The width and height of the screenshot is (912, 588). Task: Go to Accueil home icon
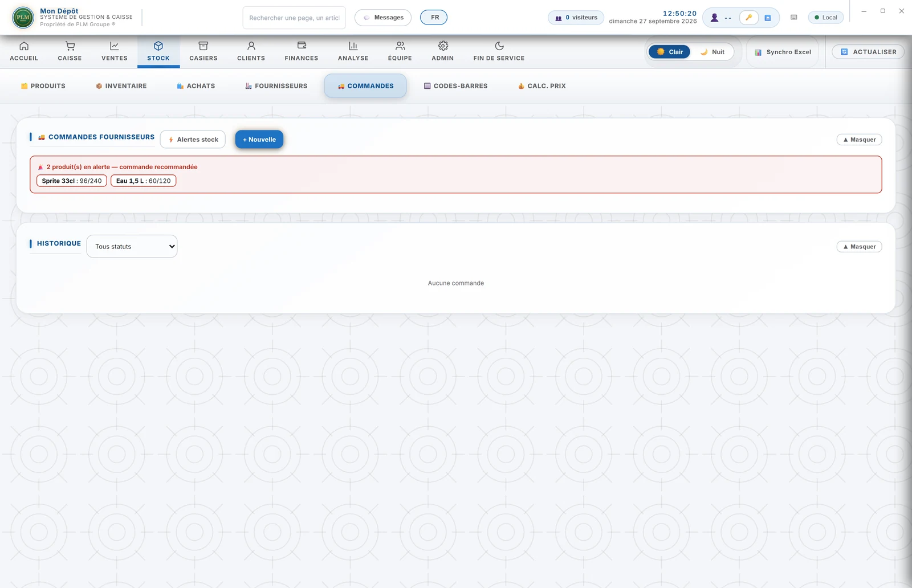[x=24, y=46]
